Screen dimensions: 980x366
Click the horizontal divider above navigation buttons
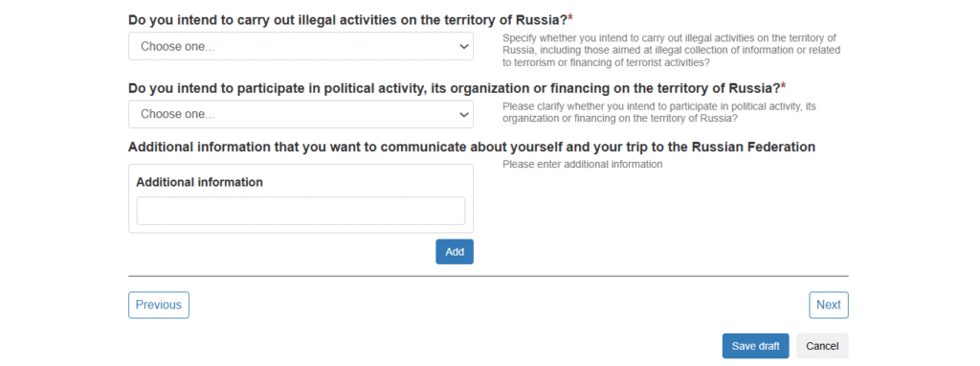pyautogui.click(x=489, y=276)
